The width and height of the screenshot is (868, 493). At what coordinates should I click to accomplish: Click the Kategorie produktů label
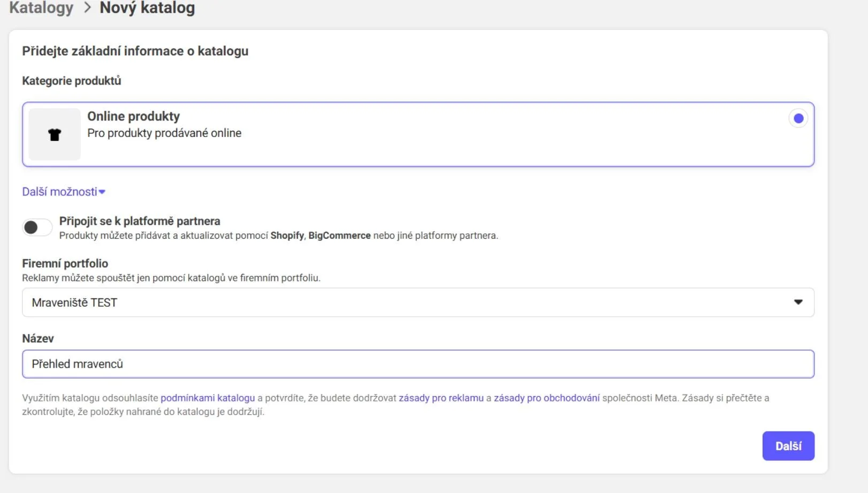(72, 81)
